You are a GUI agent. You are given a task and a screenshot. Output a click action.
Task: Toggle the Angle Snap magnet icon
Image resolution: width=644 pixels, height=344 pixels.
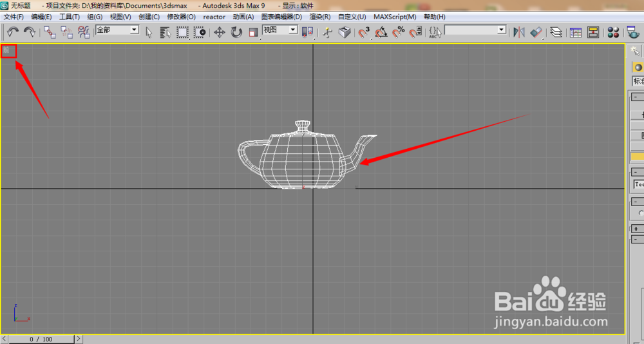point(381,32)
